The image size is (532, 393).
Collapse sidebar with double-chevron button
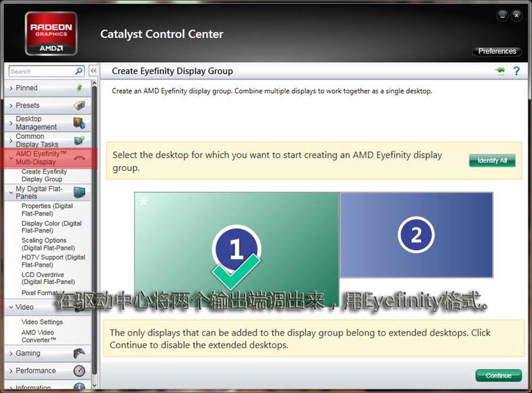(x=93, y=71)
